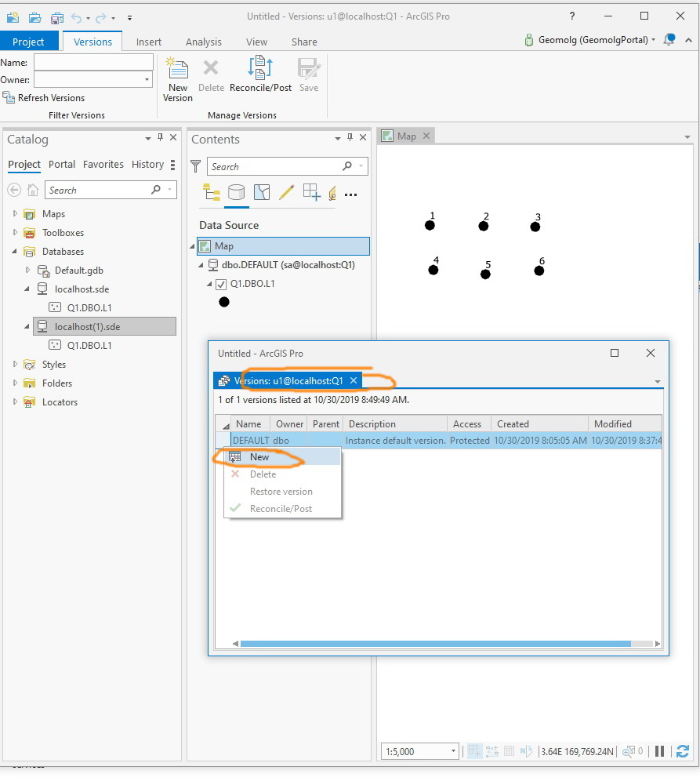Viewport: 700px width, 781px height.
Task: Click the Name filter input field
Action: (93, 62)
